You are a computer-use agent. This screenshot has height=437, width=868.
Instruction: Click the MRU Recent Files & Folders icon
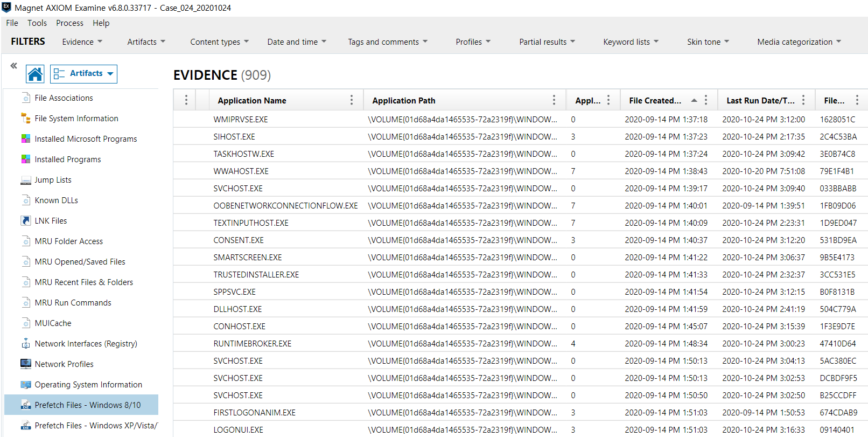[x=26, y=282]
